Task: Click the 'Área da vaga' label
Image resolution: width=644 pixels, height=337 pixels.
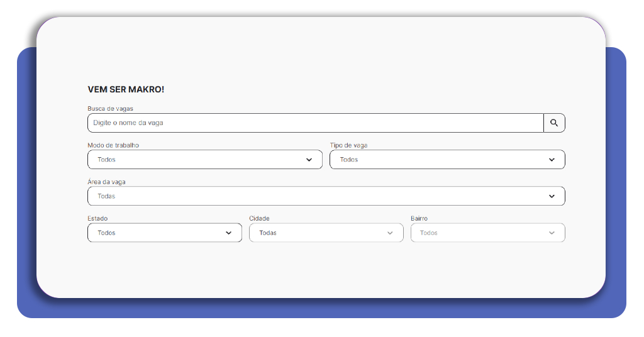Action: coord(106,182)
